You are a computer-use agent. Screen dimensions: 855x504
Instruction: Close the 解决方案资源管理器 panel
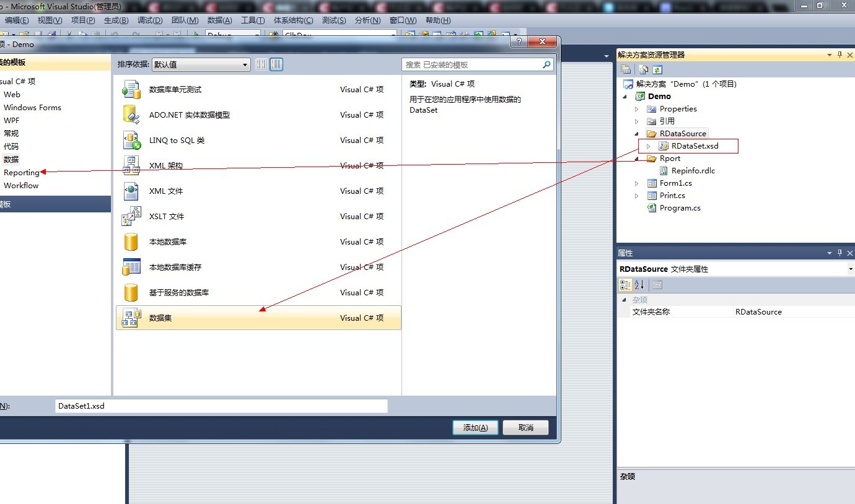[850, 54]
